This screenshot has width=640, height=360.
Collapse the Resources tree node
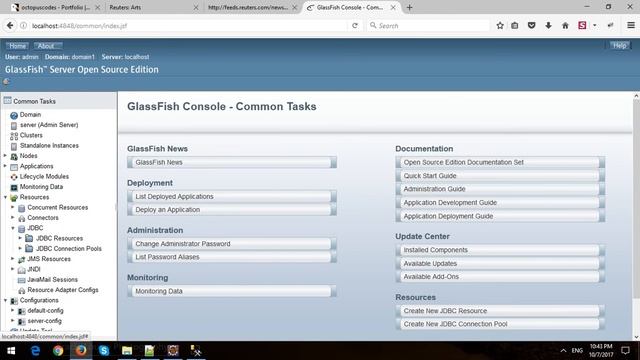(5, 197)
